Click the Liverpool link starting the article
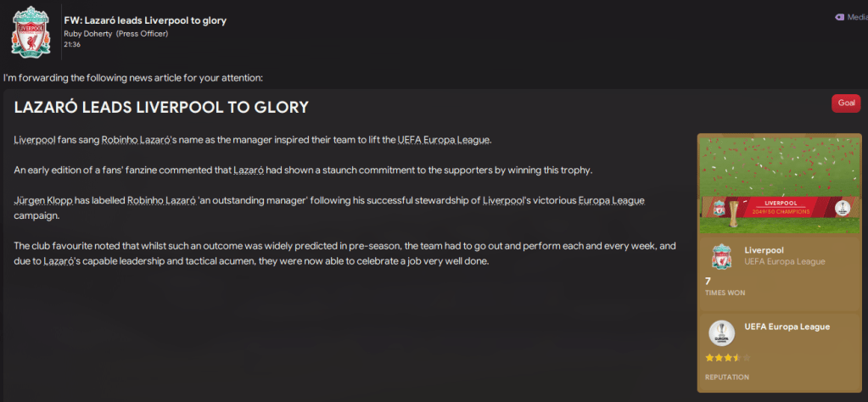This screenshot has height=402, width=868. click(33, 139)
